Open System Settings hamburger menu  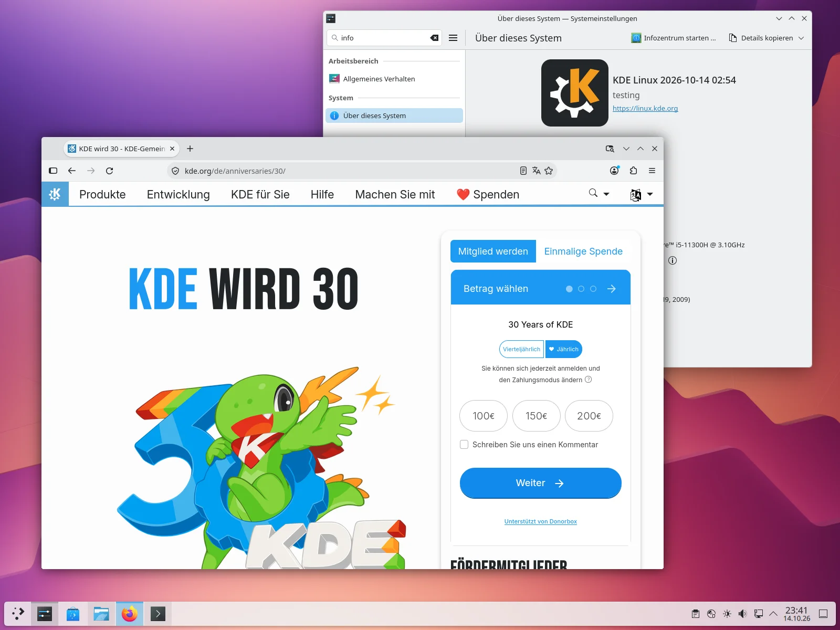pyautogui.click(x=453, y=38)
